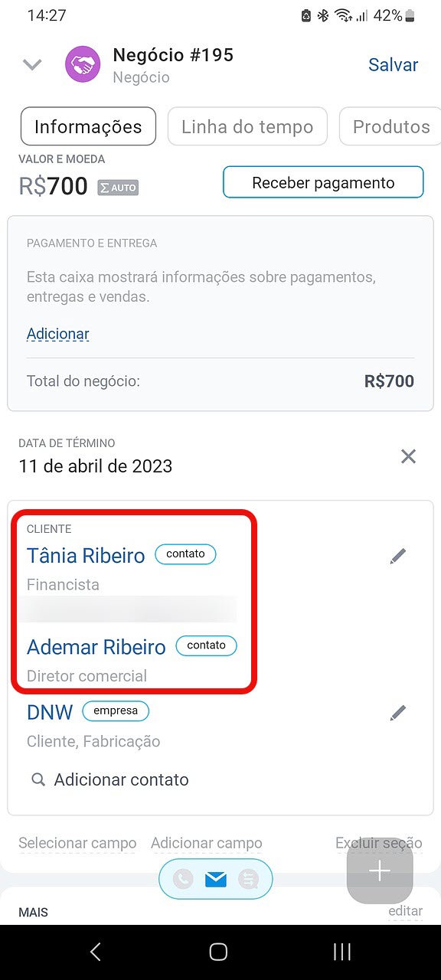
Task: Open the Tânia Ribeiro contact
Action: point(86,556)
